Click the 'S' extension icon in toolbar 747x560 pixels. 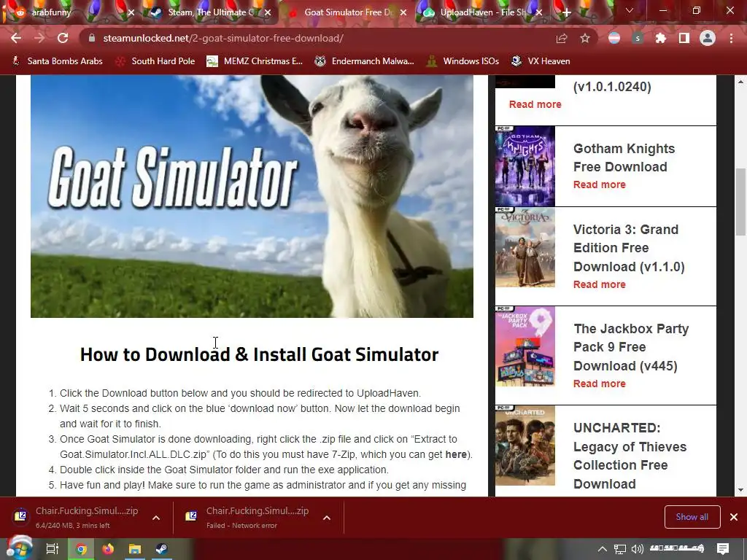tap(638, 39)
